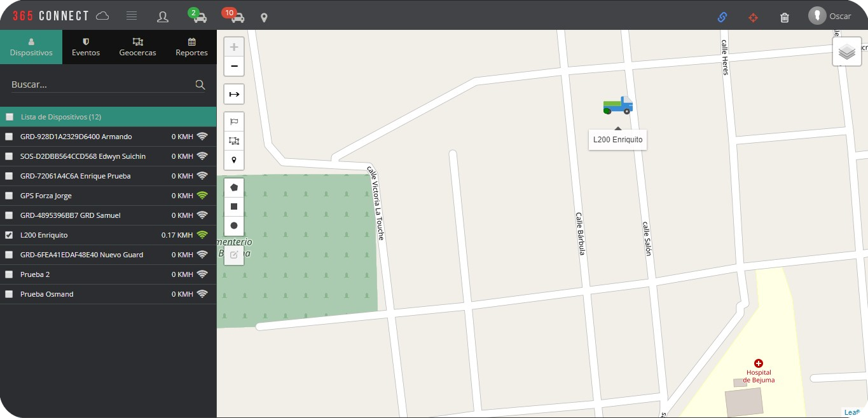868x418 pixels.
Task: Open the map layers selector
Action: (846, 51)
